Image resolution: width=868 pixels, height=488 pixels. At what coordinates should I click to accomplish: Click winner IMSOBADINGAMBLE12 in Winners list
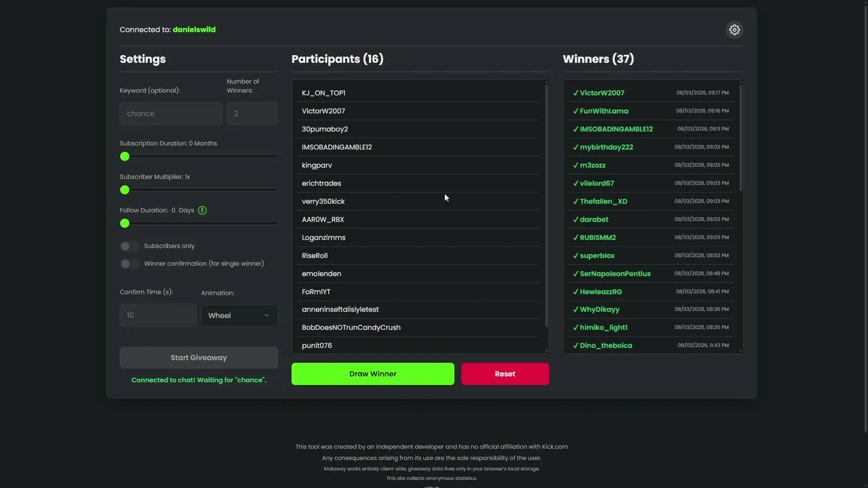[616, 129]
